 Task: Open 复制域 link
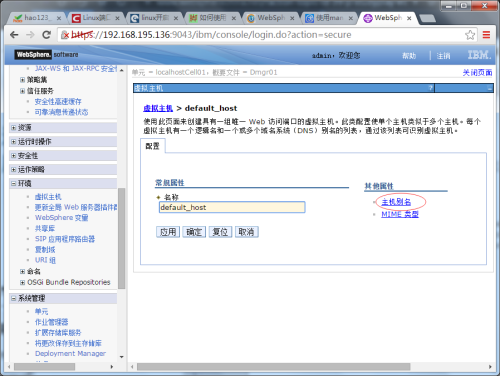[45, 250]
